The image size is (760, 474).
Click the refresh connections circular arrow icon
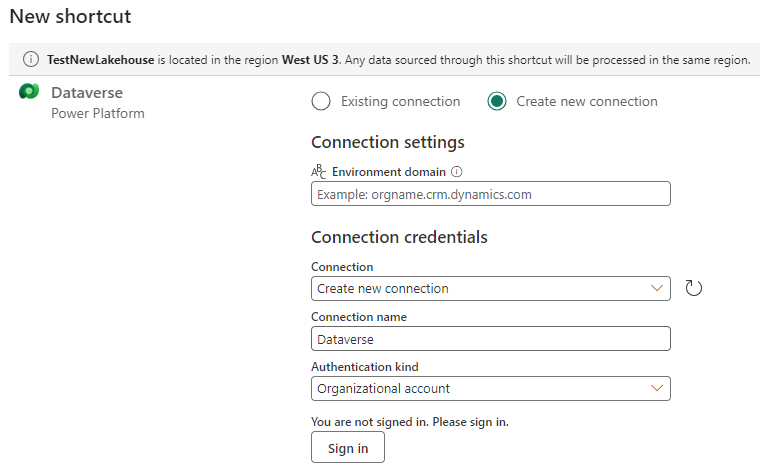[x=694, y=288]
